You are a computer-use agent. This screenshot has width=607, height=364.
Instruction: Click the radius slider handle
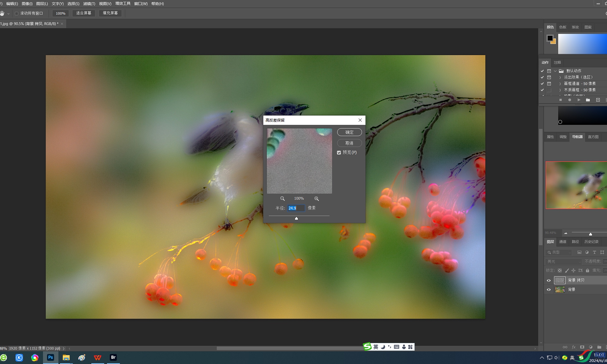(296, 218)
